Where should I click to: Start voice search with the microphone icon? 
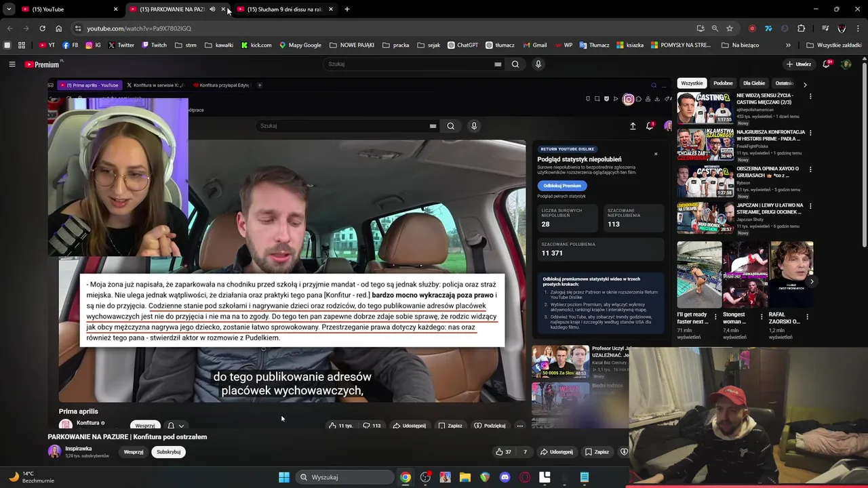(538, 64)
